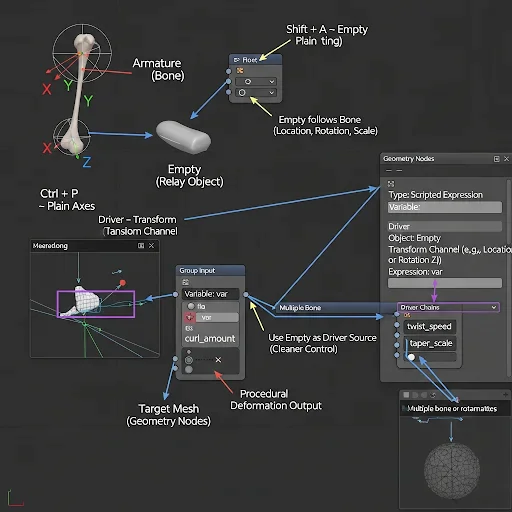Click the Variable: var field

(x=211, y=294)
